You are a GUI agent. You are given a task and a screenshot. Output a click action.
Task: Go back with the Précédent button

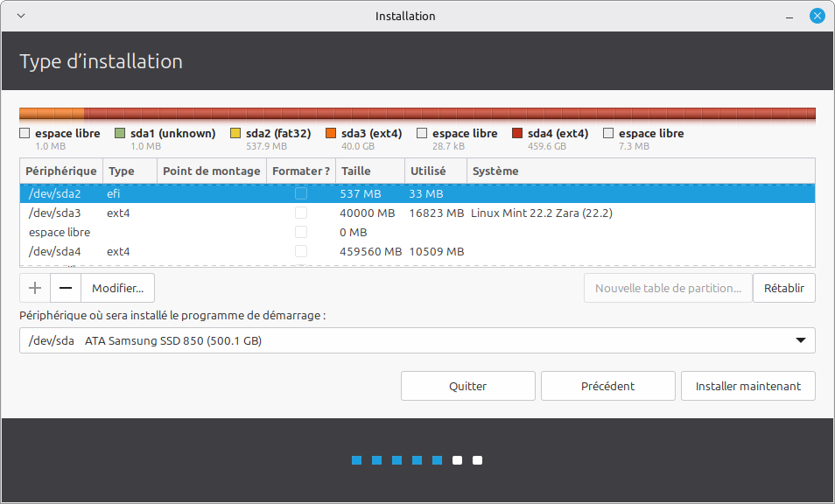click(x=607, y=386)
